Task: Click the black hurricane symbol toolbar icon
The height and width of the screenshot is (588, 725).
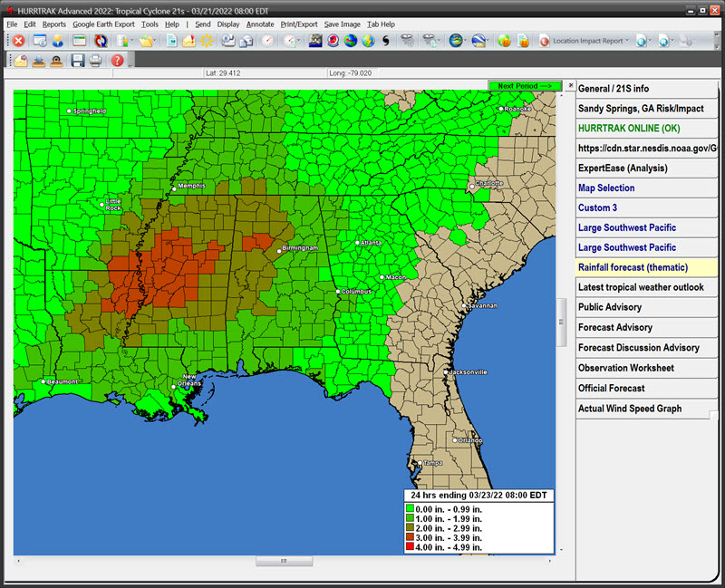Action: (x=385, y=41)
